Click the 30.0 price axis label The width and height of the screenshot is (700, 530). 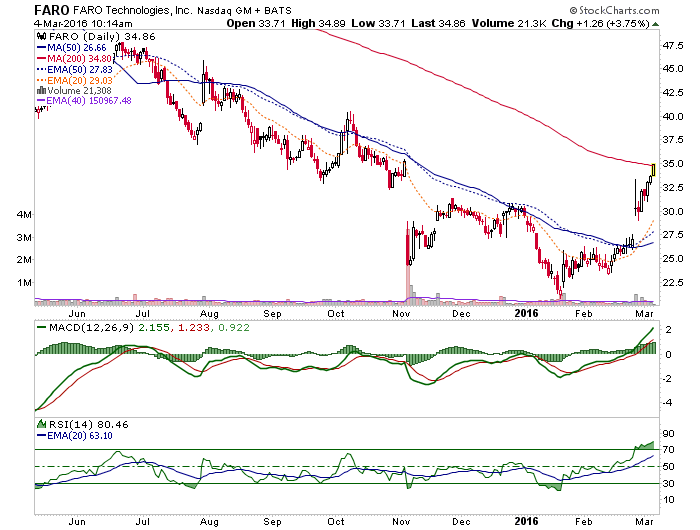coord(673,211)
